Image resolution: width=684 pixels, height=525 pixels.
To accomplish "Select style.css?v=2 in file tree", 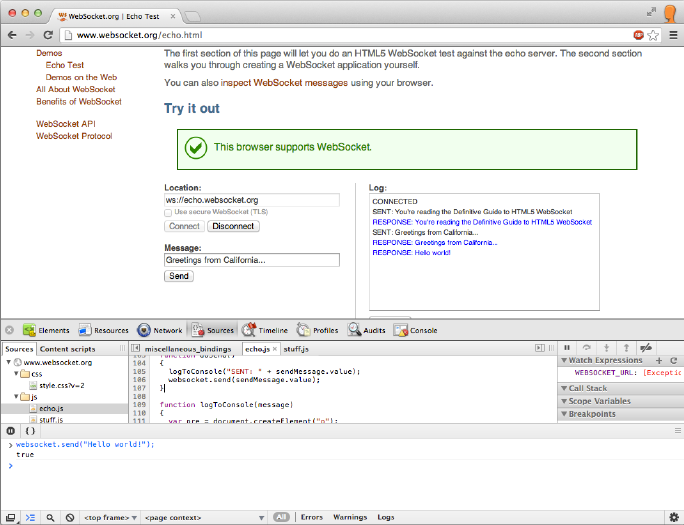I will (62, 385).
